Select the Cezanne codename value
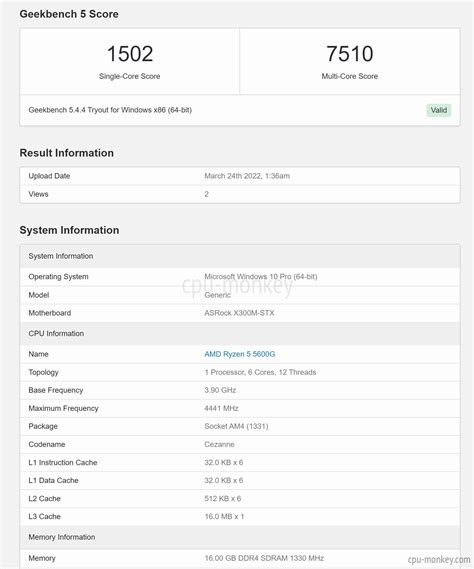 pos(219,445)
